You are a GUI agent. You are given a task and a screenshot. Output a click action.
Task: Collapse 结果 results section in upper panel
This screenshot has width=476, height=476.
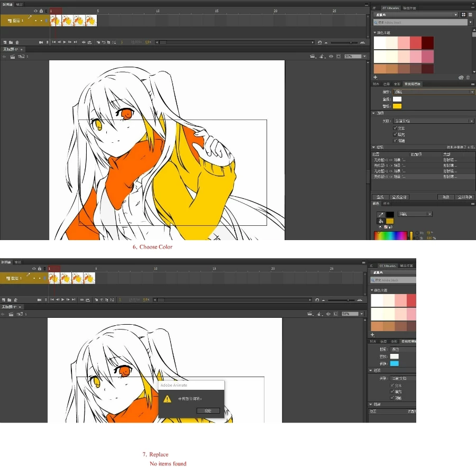tap(373, 147)
